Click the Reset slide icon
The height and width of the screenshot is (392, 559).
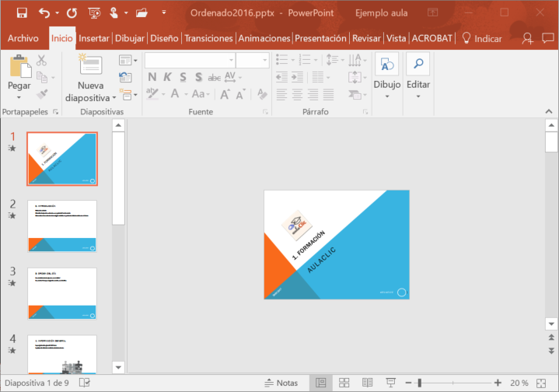click(x=125, y=77)
